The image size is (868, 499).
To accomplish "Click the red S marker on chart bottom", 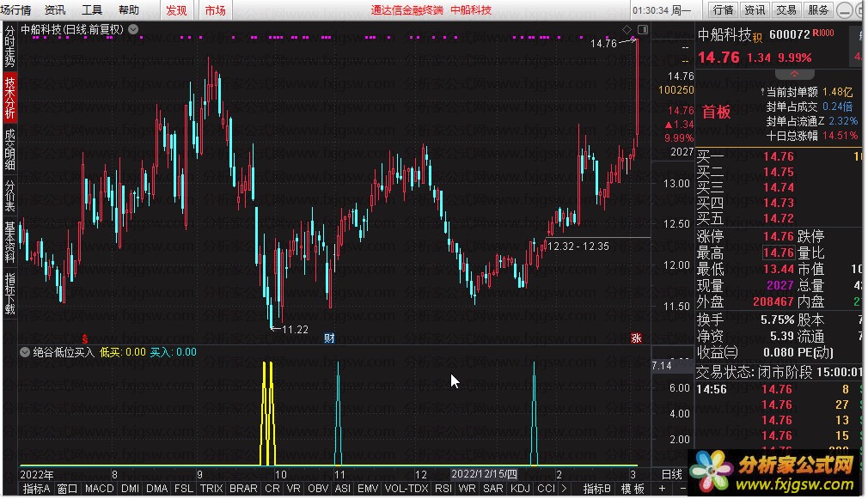I will (x=85, y=338).
